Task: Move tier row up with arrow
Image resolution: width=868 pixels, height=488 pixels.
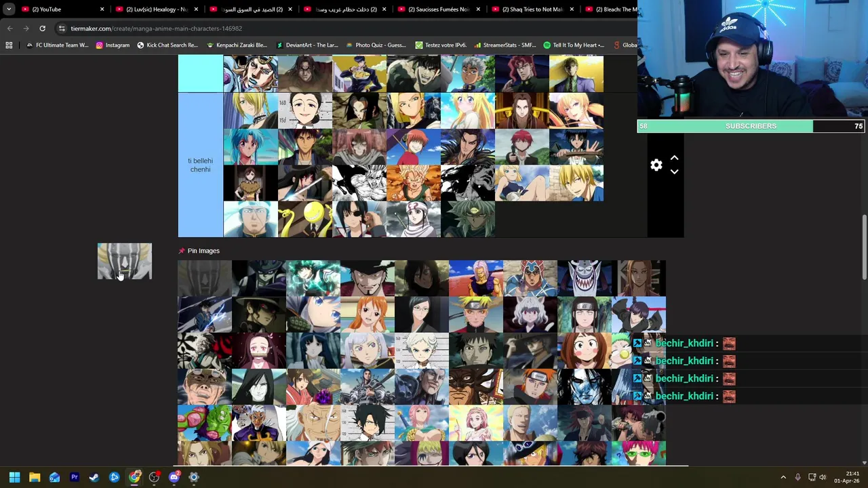Action: coord(674,158)
